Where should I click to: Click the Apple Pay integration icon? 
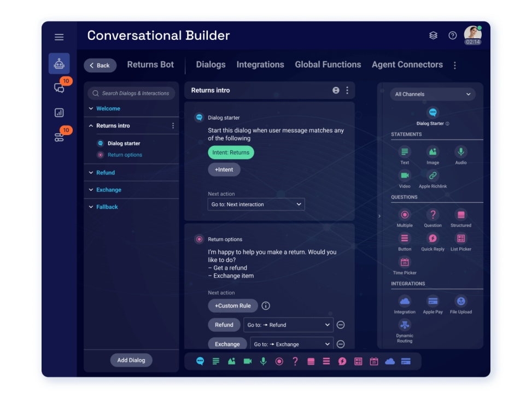point(432,302)
